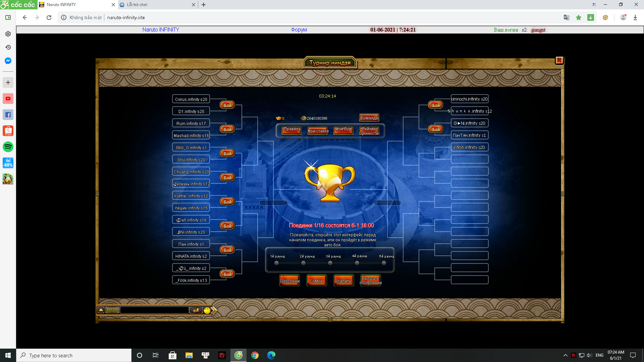Open Рейтинг ценности button

point(369,131)
